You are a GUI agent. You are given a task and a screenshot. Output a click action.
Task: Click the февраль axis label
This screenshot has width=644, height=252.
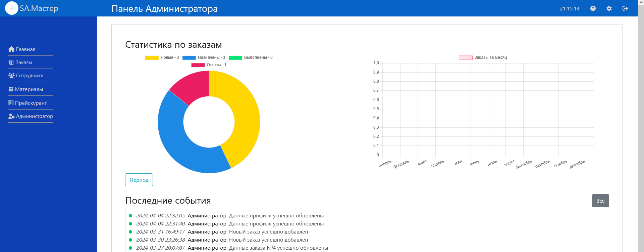[x=401, y=164]
